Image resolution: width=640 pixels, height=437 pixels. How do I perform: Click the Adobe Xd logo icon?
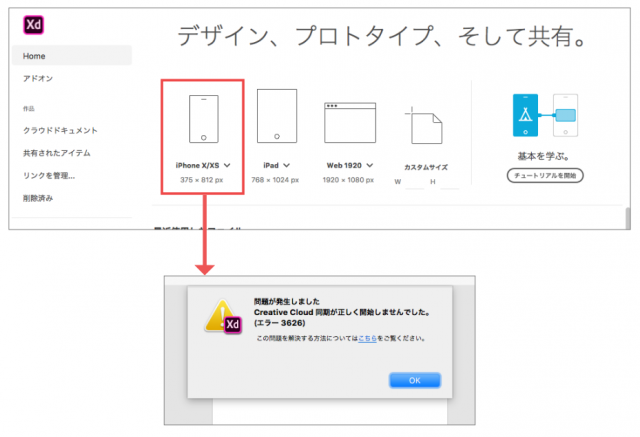coord(33,25)
